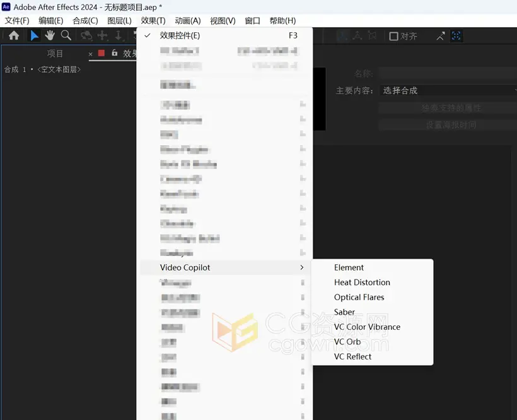517x420 pixels.
Task: Open the 合成(C) menu
Action: pos(85,21)
